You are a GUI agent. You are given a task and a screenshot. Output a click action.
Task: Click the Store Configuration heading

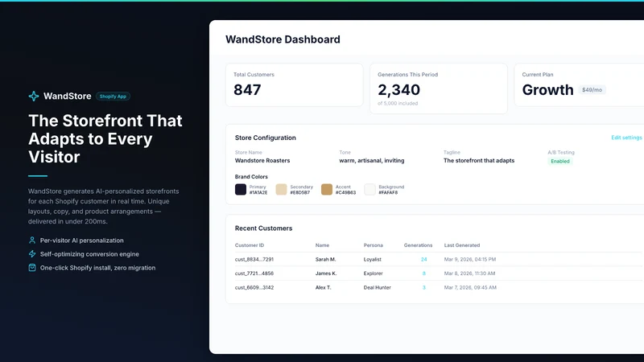tap(266, 138)
